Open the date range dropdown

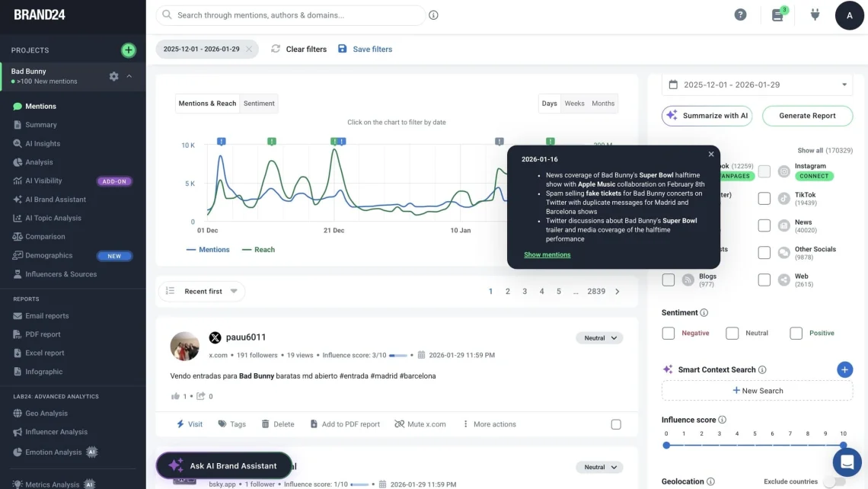(756, 84)
